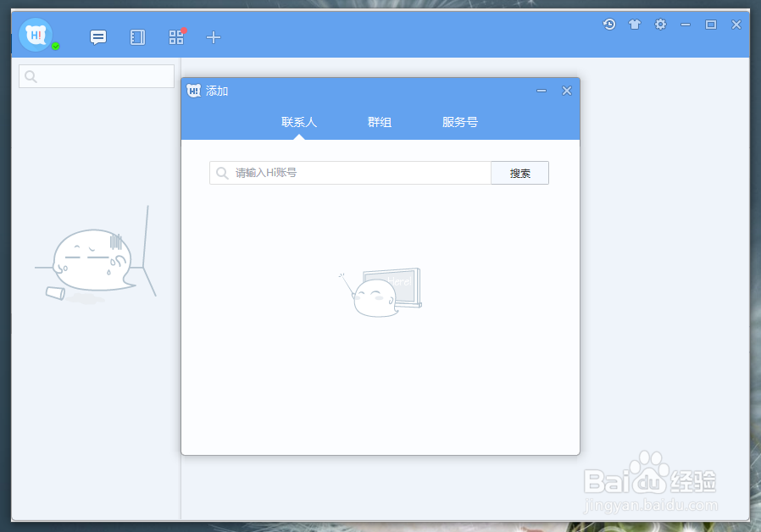761x532 pixels.
Task: Switch to the 服务号 tab
Action: pos(459,121)
